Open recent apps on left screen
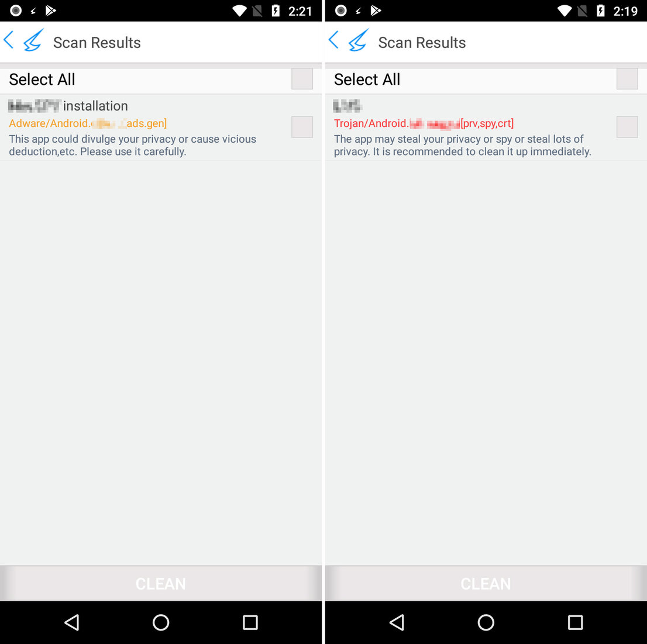Screen dimensions: 647x644 point(250,622)
